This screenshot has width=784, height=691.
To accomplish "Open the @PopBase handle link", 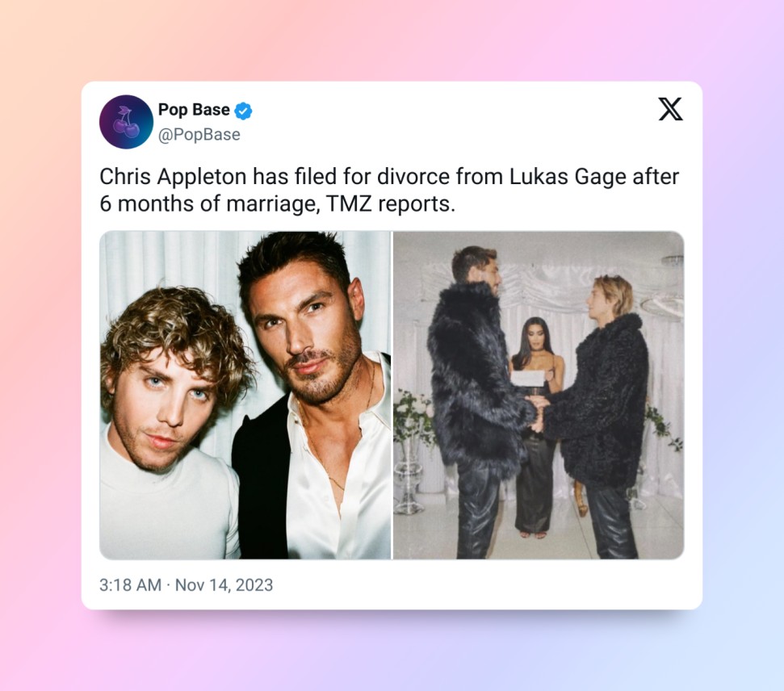I will pos(199,135).
